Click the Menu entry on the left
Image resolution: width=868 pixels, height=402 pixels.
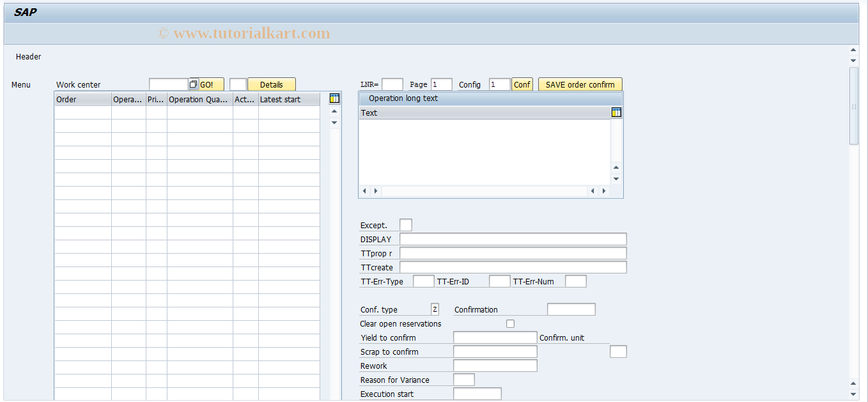point(21,84)
